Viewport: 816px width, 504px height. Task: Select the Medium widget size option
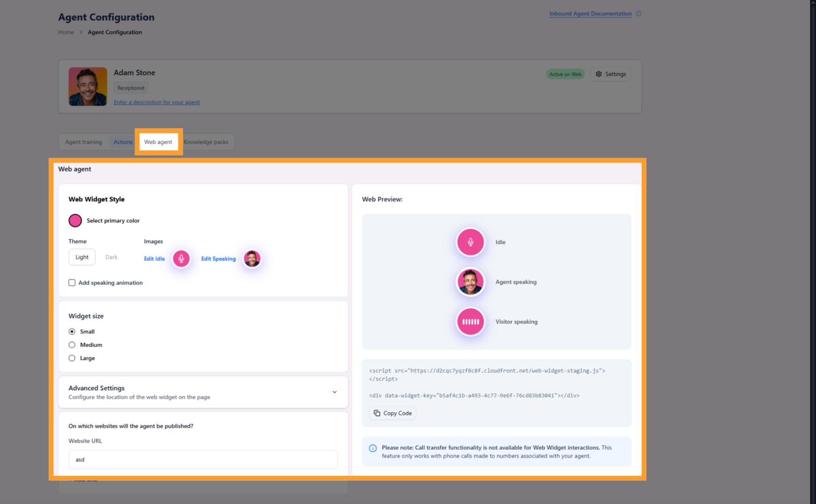[72, 345]
